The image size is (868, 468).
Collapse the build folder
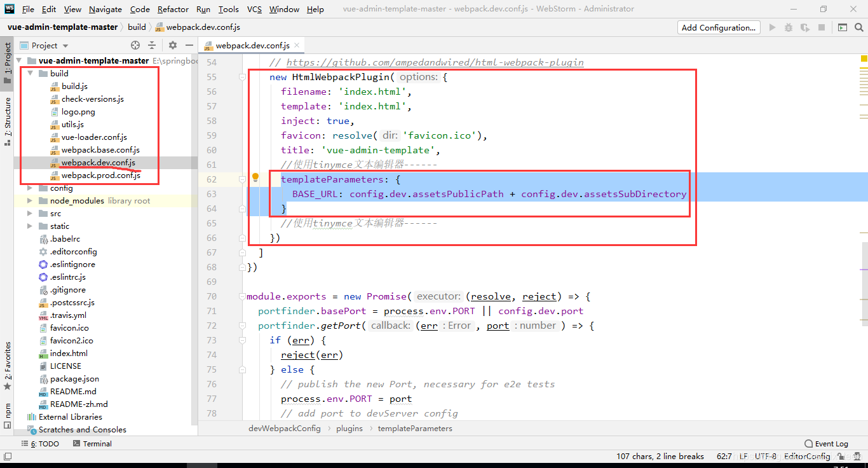point(30,74)
